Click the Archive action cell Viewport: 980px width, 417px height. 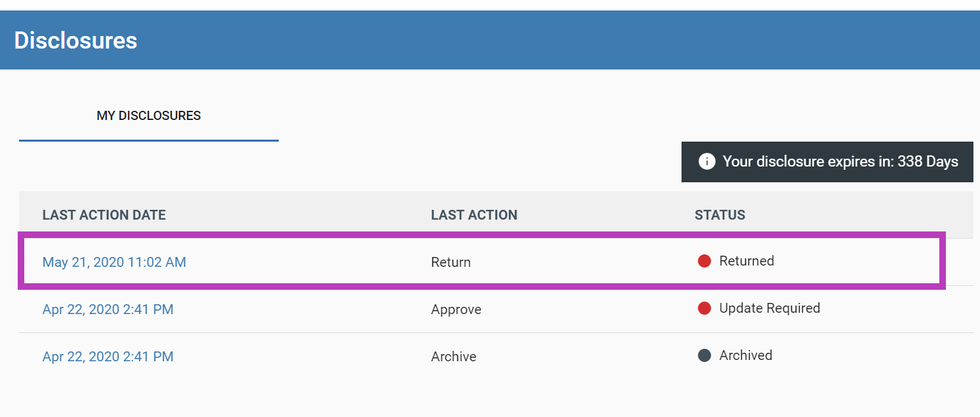click(453, 357)
